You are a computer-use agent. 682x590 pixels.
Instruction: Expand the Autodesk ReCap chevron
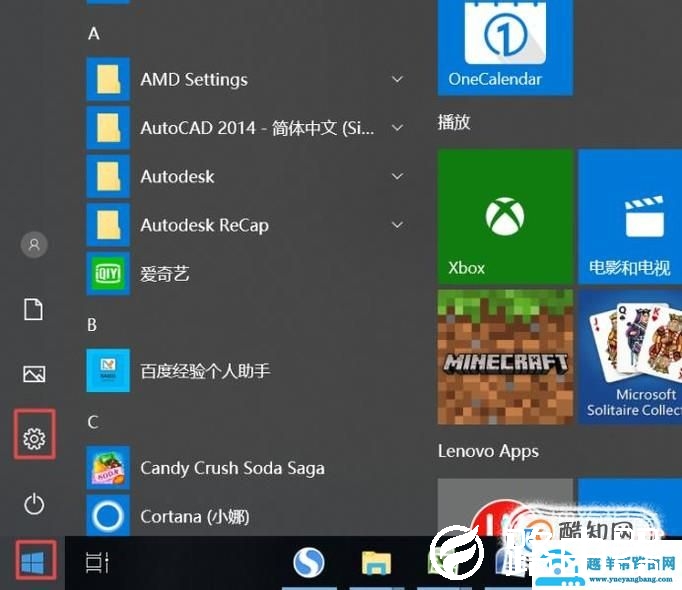(x=397, y=225)
